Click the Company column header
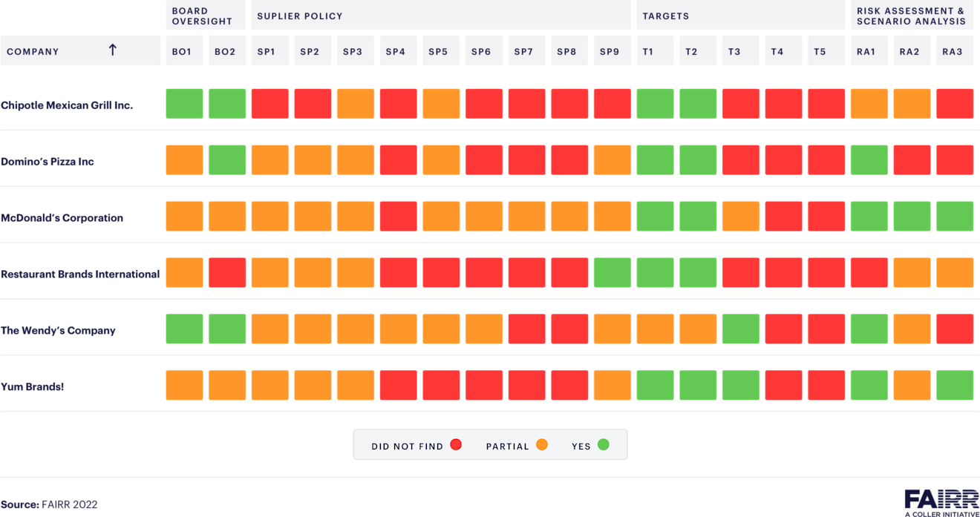This screenshot has width=980, height=517. click(80, 51)
